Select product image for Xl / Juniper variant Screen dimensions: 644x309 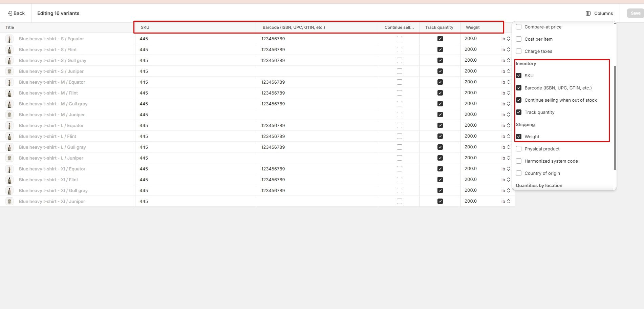click(x=9, y=202)
